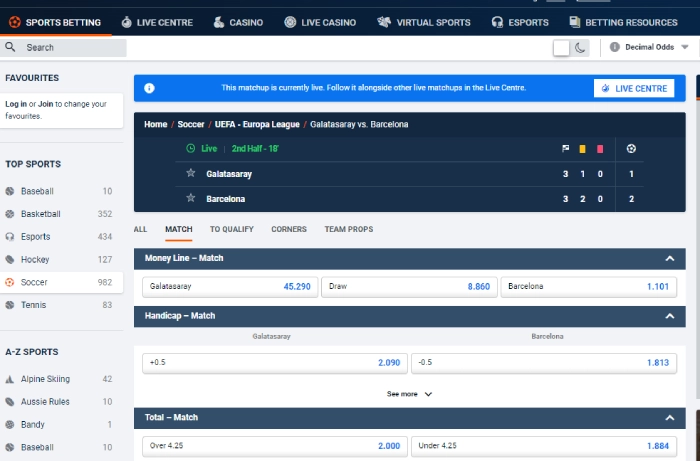700x461 pixels.
Task: Select Barcelona -0.5 handicap at 1.813
Action: [x=543, y=363]
